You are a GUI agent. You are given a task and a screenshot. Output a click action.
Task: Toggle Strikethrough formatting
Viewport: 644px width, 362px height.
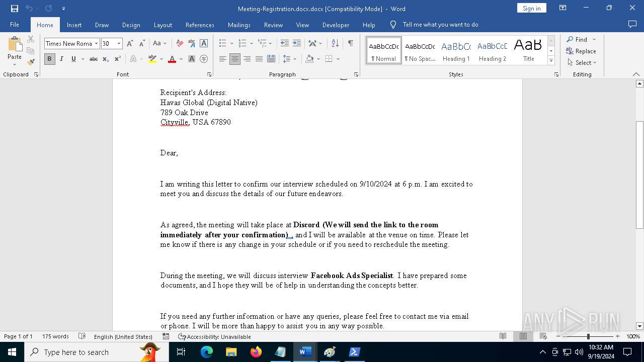94,59
